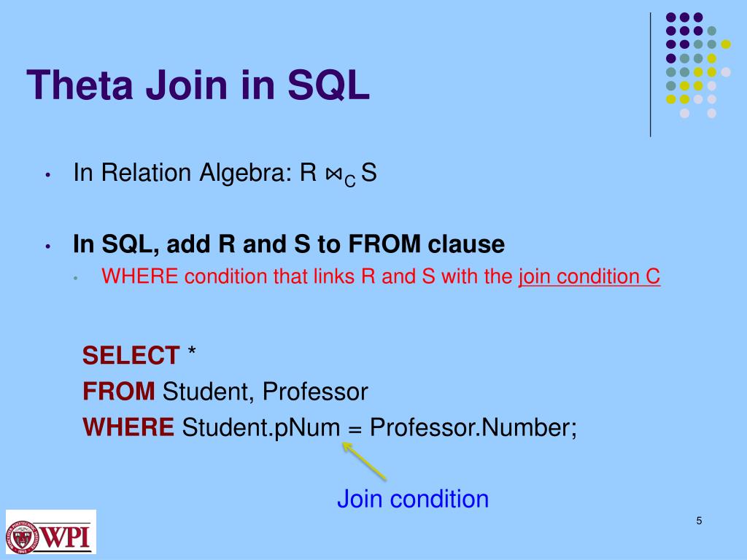Click the decorative dot grid graphic
The height and width of the screenshot is (560, 747).
[x=698, y=65]
